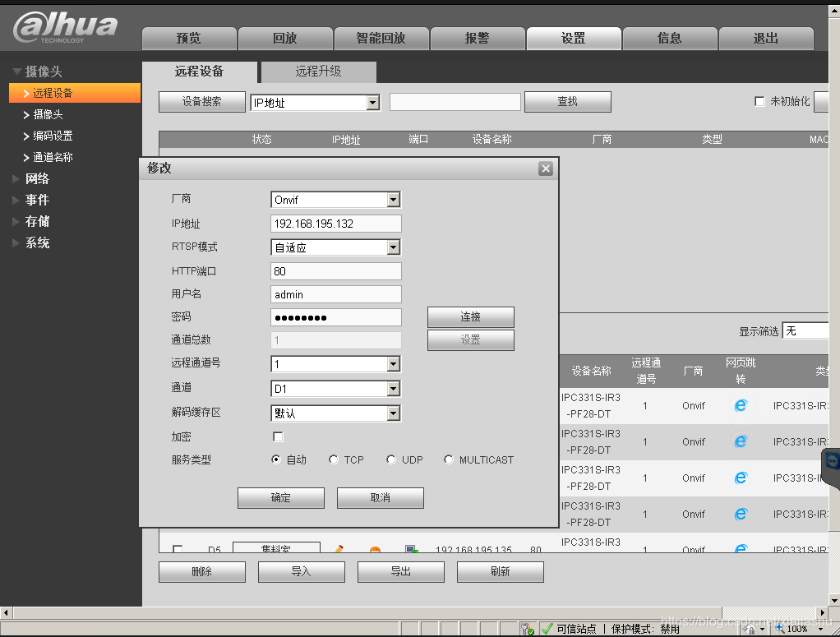The height and width of the screenshot is (637, 840).
Task: Click the 刷新 button
Action: point(501,571)
